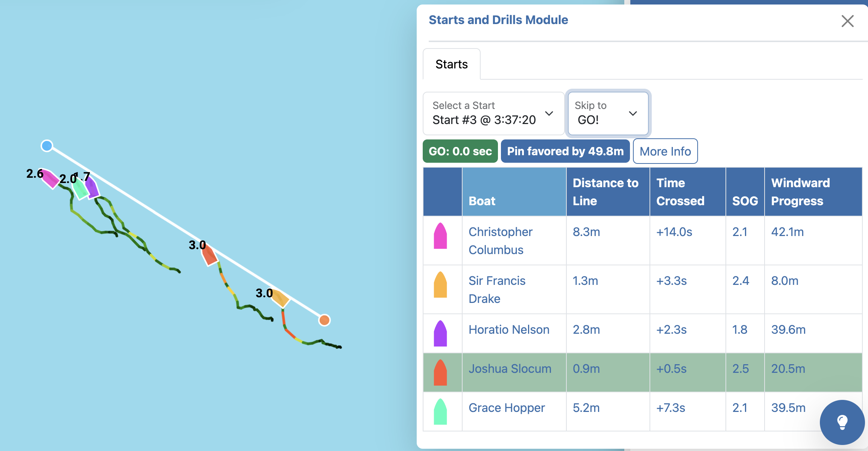The height and width of the screenshot is (451, 868).
Task: Sort table by Windward Progress column
Action: (x=800, y=192)
